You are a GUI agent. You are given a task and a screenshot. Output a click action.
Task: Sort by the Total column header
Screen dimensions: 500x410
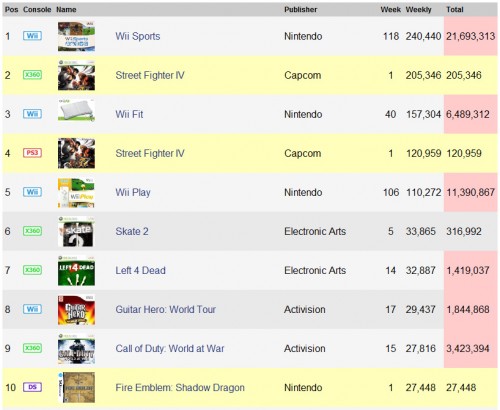pos(455,10)
